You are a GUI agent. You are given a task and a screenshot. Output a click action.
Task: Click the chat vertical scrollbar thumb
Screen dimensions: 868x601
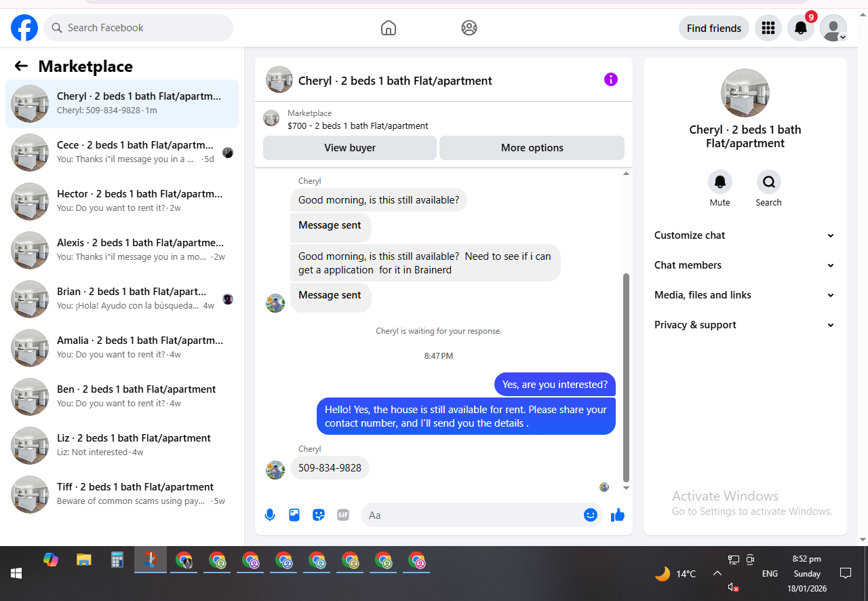[626, 377]
